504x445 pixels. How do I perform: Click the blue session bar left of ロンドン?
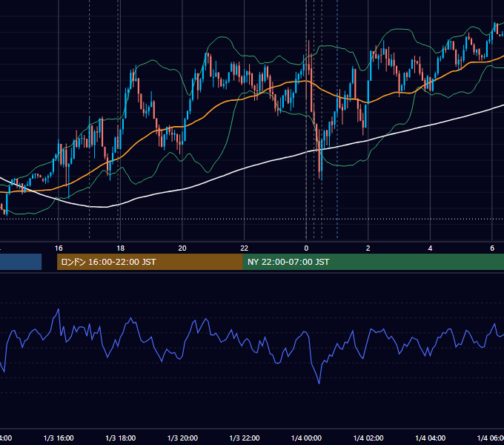tap(21, 262)
